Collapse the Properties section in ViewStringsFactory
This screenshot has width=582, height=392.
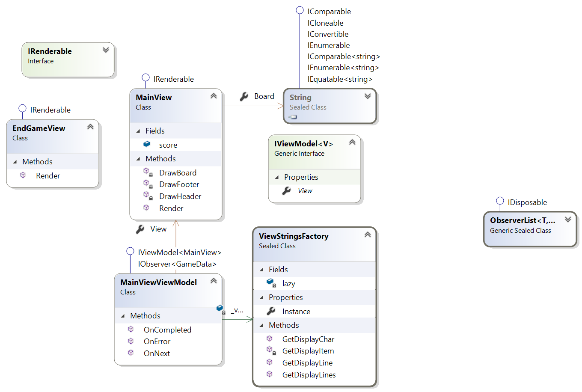(x=261, y=297)
